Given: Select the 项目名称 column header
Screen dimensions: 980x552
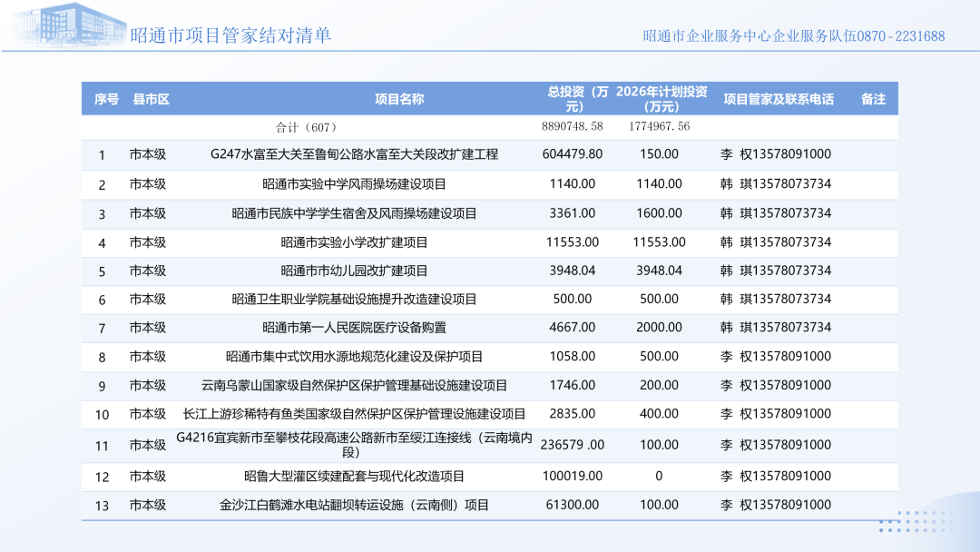Looking at the screenshot, I should coord(399,99).
